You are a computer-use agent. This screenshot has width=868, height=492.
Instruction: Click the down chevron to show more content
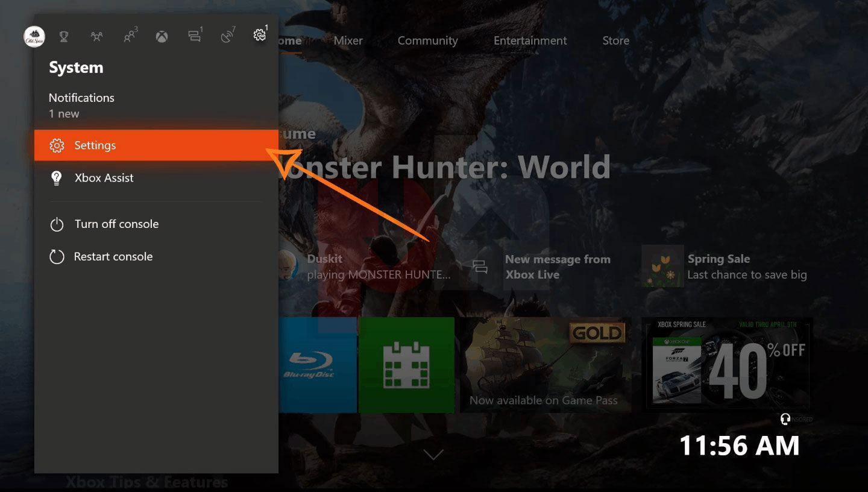433,455
